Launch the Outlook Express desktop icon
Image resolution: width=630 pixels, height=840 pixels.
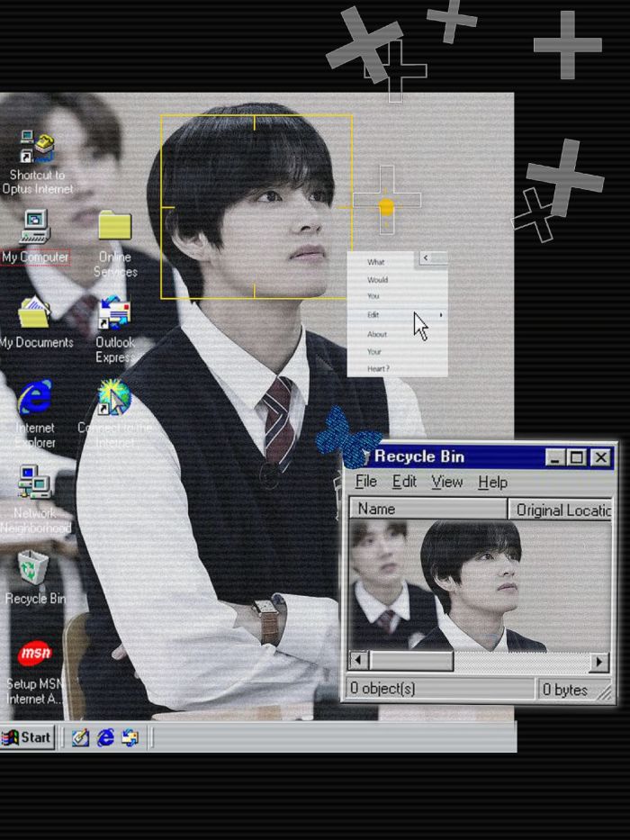(x=114, y=312)
